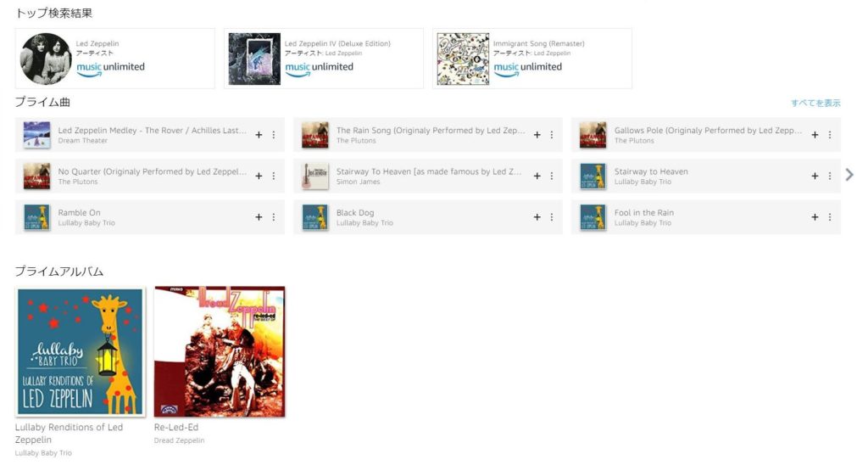The height and width of the screenshot is (465, 868).
Task: Open Immigrant Song (Remaster) result
Action: tap(532, 59)
